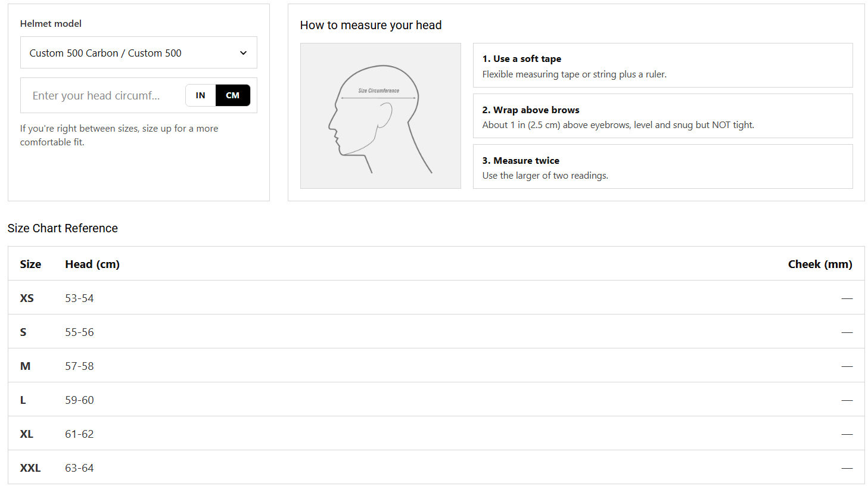This screenshot has width=868, height=489.
Task: Switch units to IN
Action: pos(201,95)
